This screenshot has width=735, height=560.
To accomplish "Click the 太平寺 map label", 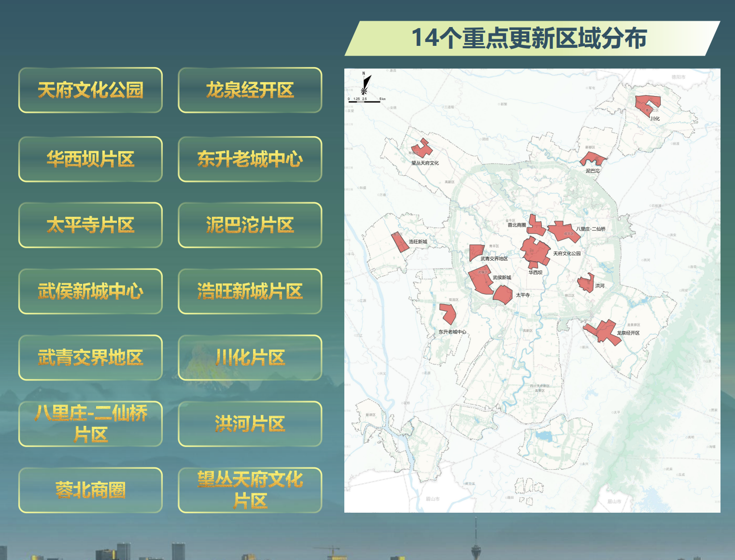I will [523, 295].
